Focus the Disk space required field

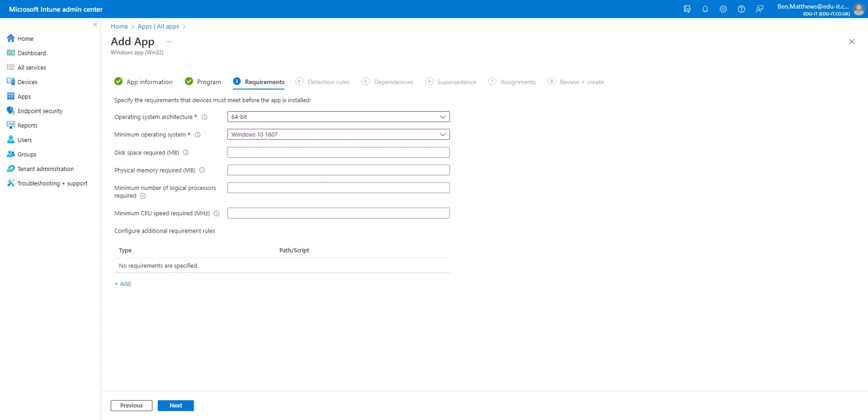coord(338,152)
